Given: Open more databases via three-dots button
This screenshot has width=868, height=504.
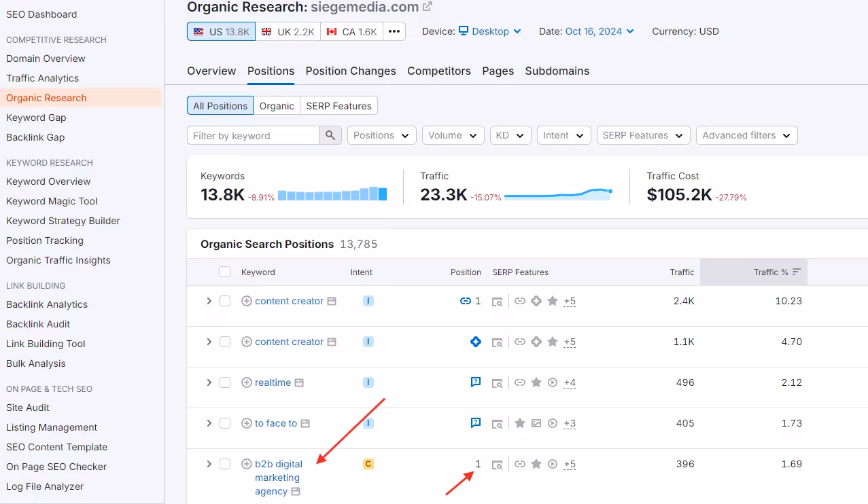Looking at the screenshot, I should [x=394, y=31].
